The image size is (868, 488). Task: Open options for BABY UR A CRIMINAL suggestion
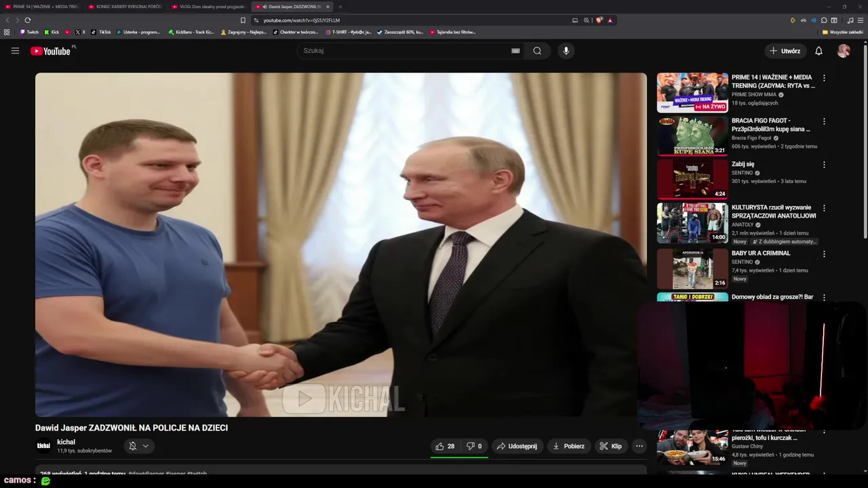(824, 254)
